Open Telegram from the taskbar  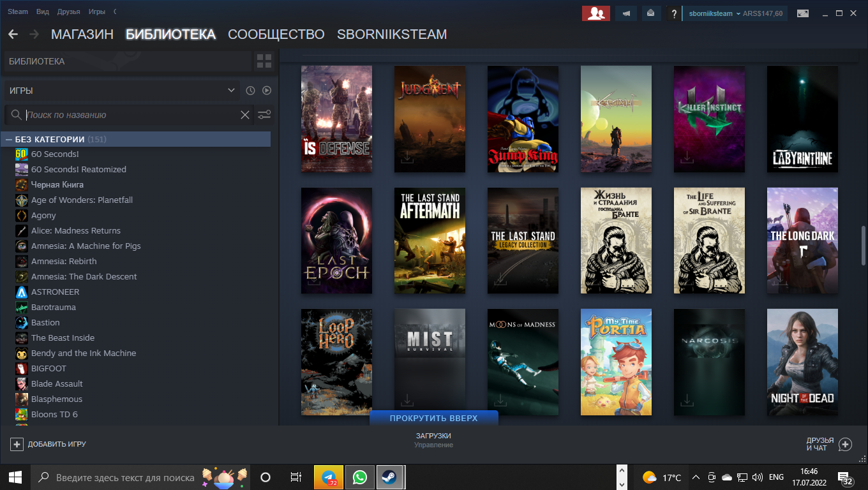[329, 477]
